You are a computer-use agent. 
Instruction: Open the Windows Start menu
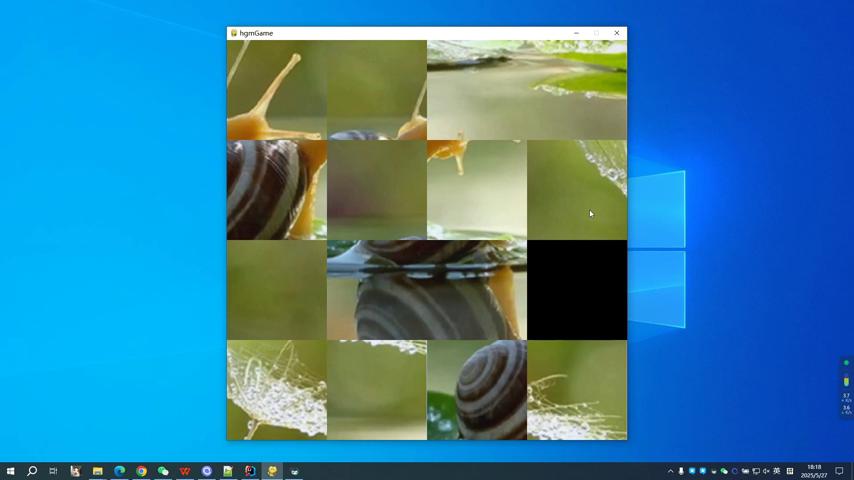pos(10,471)
